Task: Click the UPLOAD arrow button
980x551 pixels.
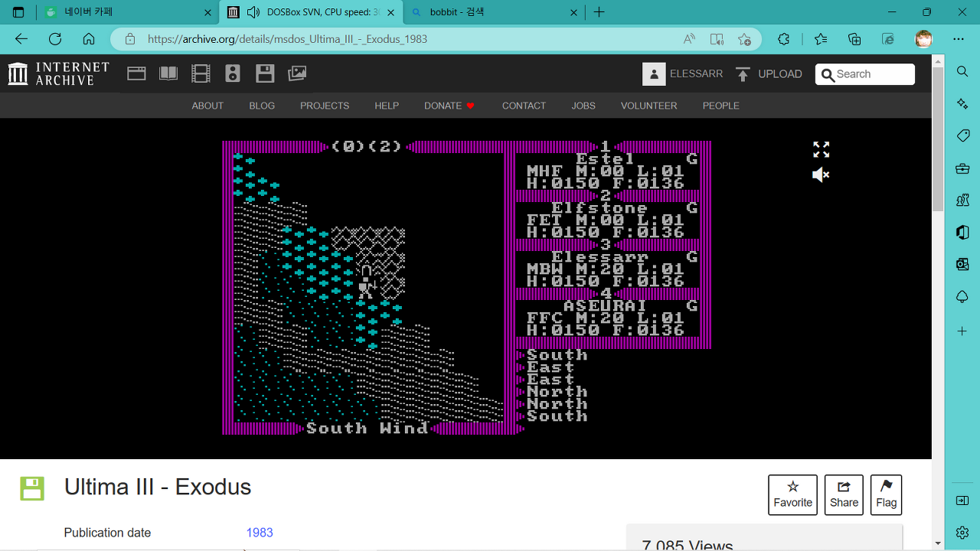Action: [769, 73]
